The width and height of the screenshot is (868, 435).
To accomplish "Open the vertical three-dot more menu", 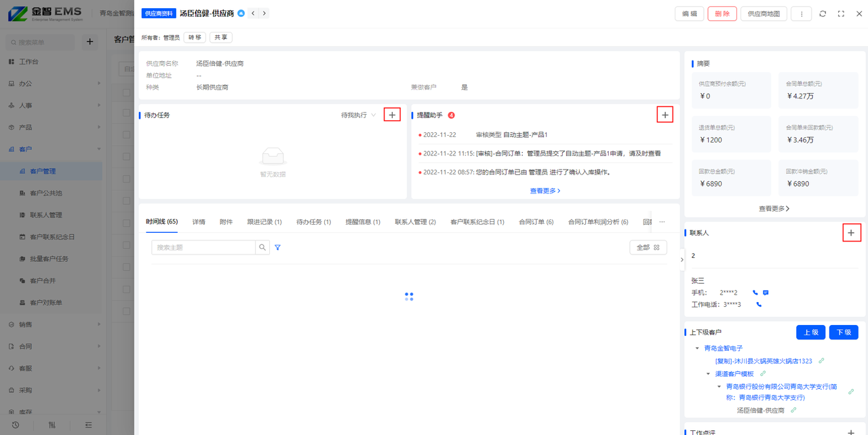I will point(801,14).
